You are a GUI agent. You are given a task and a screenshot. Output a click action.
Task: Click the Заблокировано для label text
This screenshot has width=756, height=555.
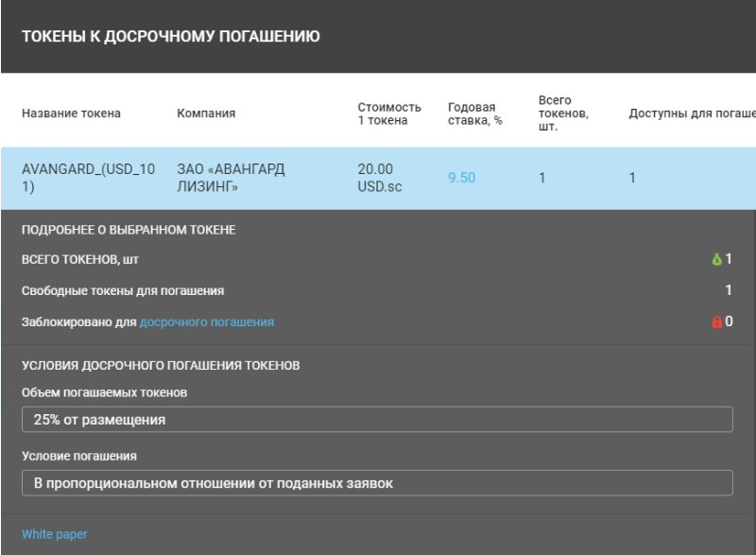tap(79, 322)
